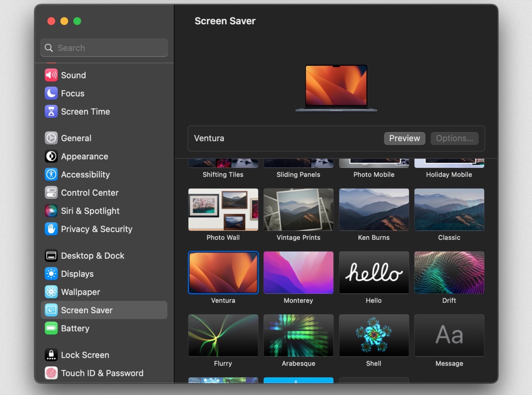The height and width of the screenshot is (395, 532).
Task: Select the Photo Wall screen saver
Action: [x=223, y=209]
